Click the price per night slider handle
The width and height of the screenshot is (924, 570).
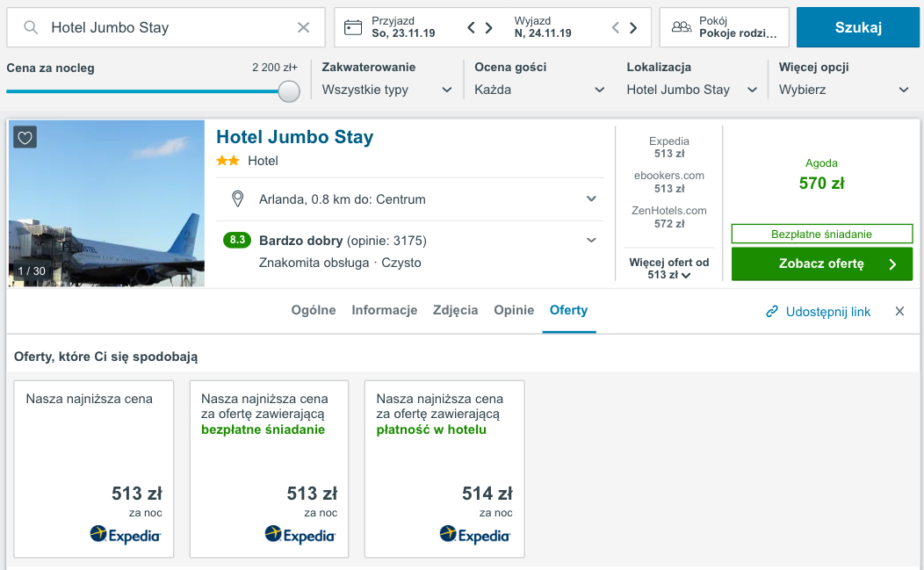[x=289, y=91]
